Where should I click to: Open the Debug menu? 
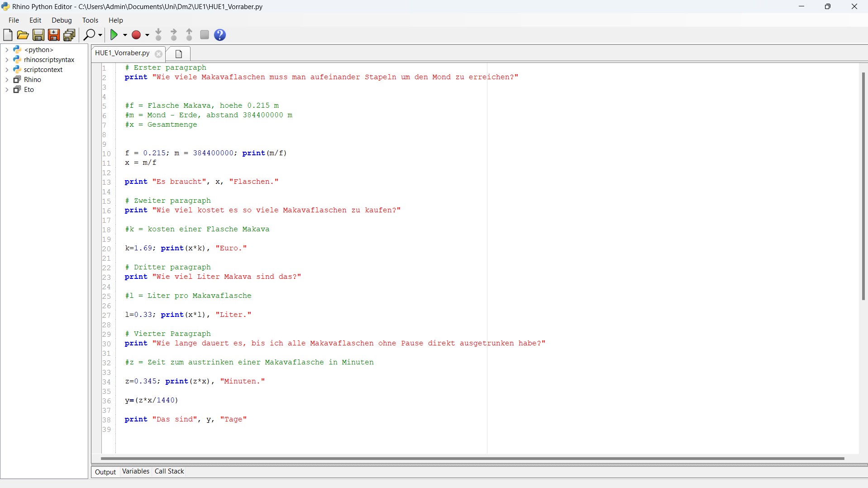[61, 20]
